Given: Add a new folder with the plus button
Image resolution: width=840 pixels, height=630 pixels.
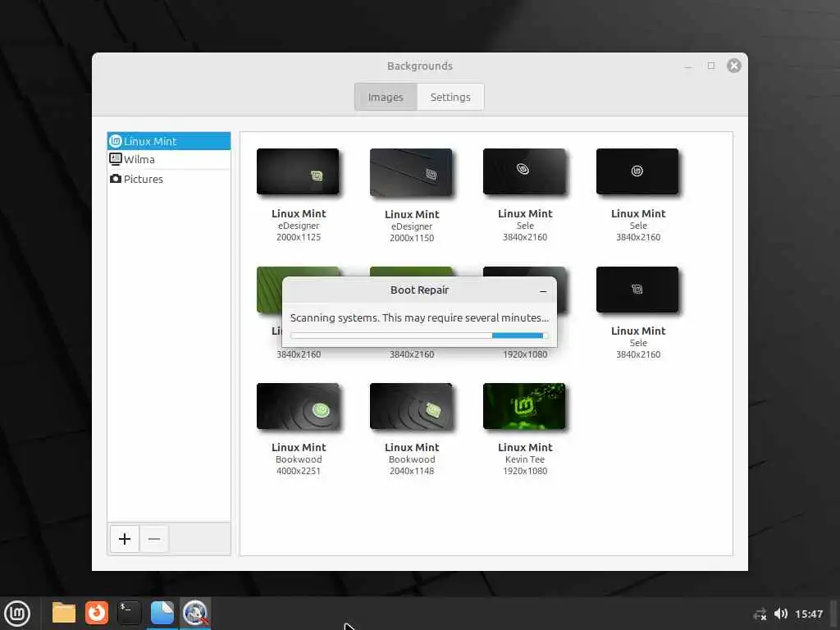Looking at the screenshot, I should tap(125, 538).
